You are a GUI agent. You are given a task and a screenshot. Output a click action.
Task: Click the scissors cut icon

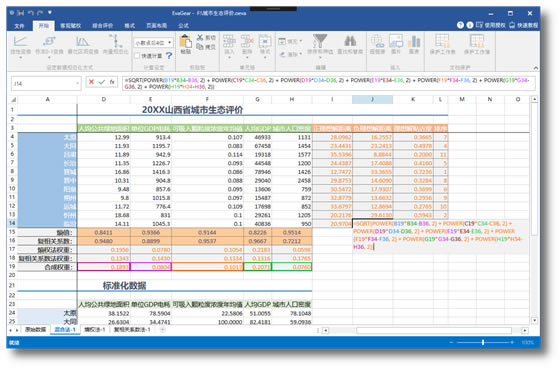tap(200, 38)
